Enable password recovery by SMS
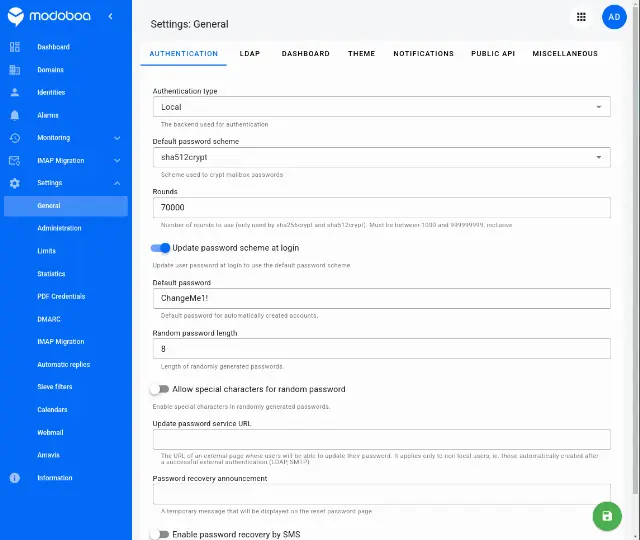The width and height of the screenshot is (640, 540). tap(159, 534)
